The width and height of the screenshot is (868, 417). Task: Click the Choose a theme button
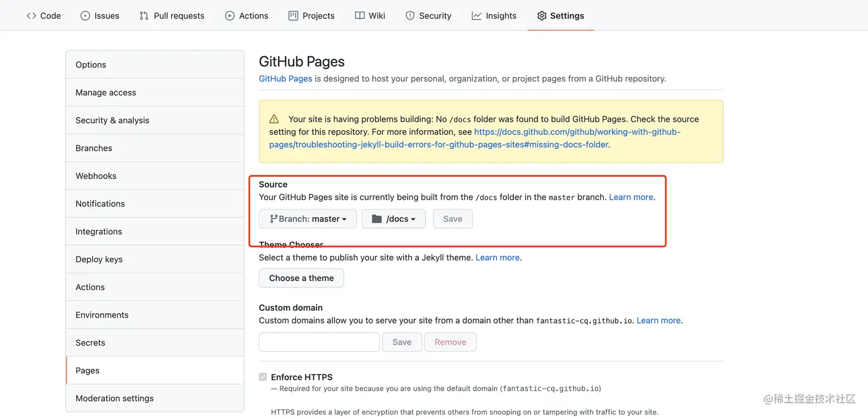point(301,278)
